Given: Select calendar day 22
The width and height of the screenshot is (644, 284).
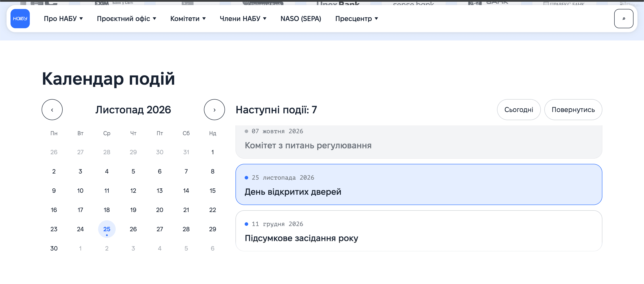Looking at the screenshot, I should [212, 210].
